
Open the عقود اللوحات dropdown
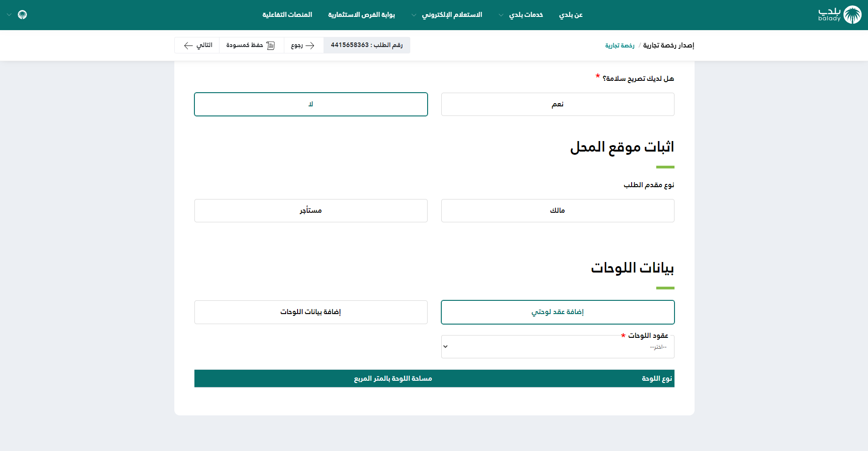tap(557, 347)
